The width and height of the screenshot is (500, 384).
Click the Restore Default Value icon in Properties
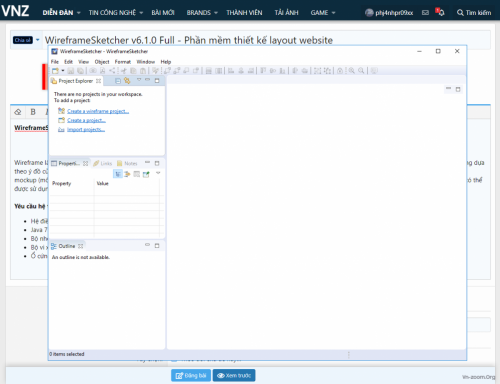point(137,174)
